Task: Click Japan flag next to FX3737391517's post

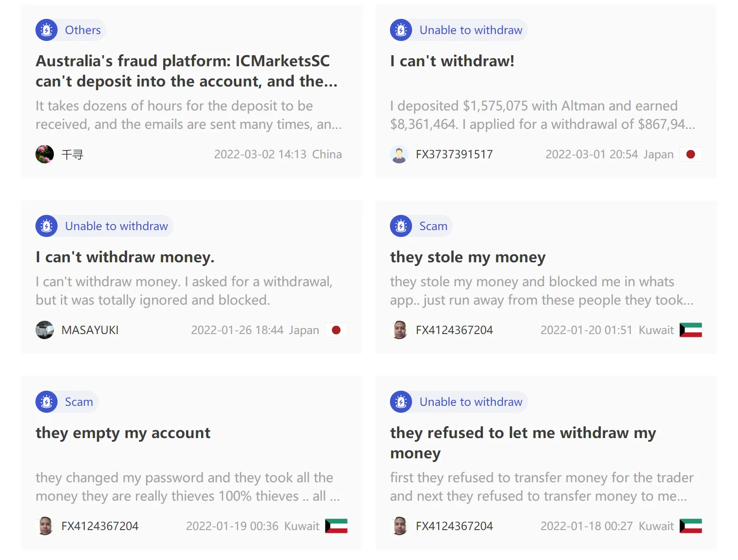Action: tap(691, 154)
